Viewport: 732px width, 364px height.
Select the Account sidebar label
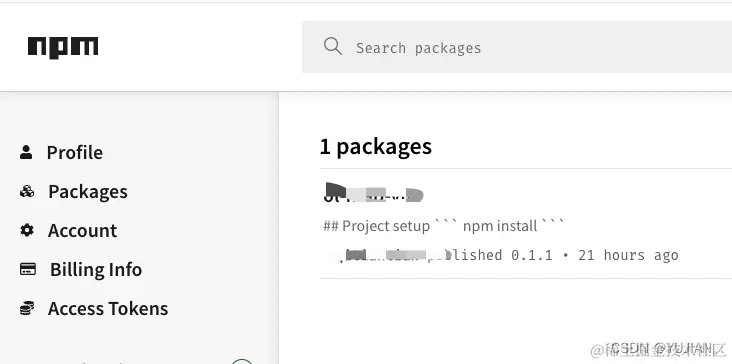tap(82, 231)
